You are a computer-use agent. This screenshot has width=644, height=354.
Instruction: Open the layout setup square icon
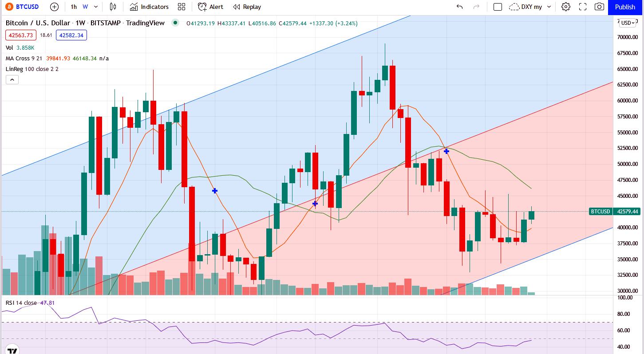tap(498, 7)
